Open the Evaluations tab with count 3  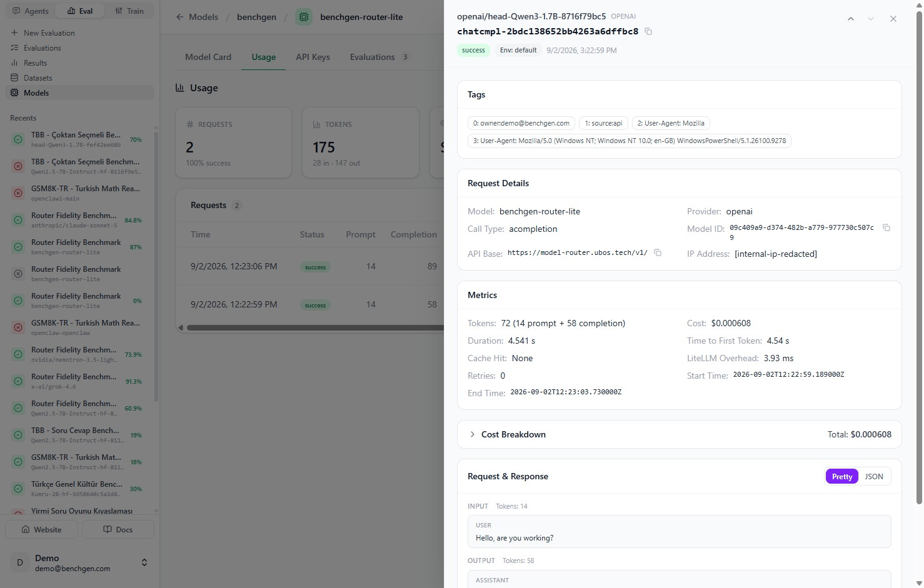point(379,57)
